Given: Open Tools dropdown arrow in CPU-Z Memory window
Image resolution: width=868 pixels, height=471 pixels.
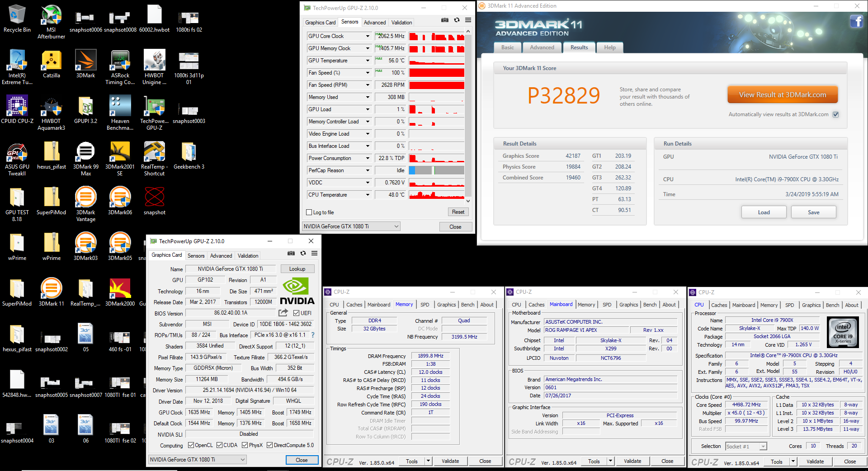Looking at the screenshot, I should tap(428, 461).
